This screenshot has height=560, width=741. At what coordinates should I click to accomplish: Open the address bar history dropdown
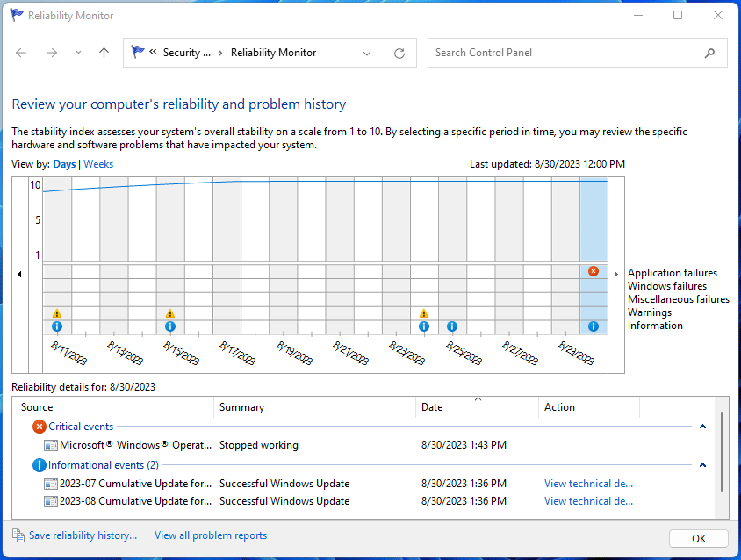point(367,53)
